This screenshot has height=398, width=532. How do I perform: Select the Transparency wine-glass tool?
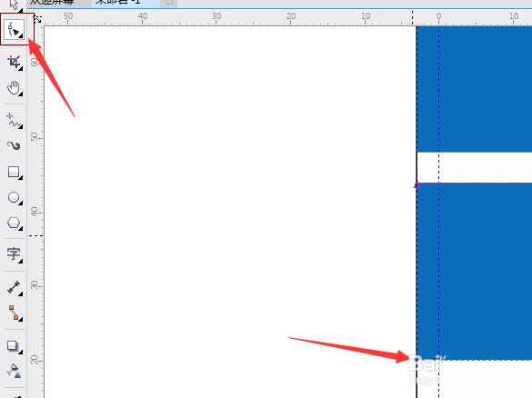pyautogui.click(x=15, y=371)
